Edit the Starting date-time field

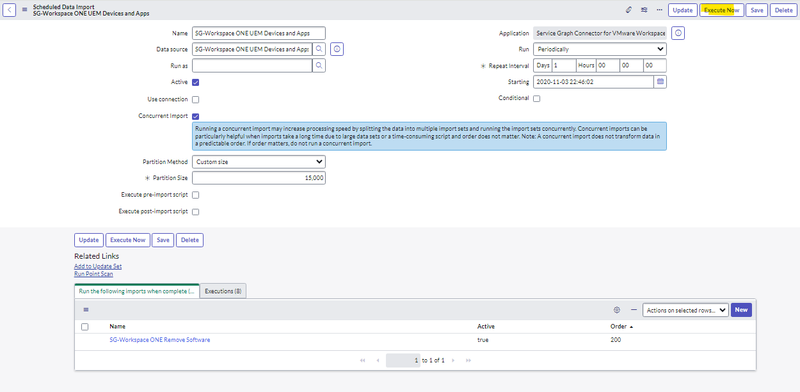click(x=593, y=82)
